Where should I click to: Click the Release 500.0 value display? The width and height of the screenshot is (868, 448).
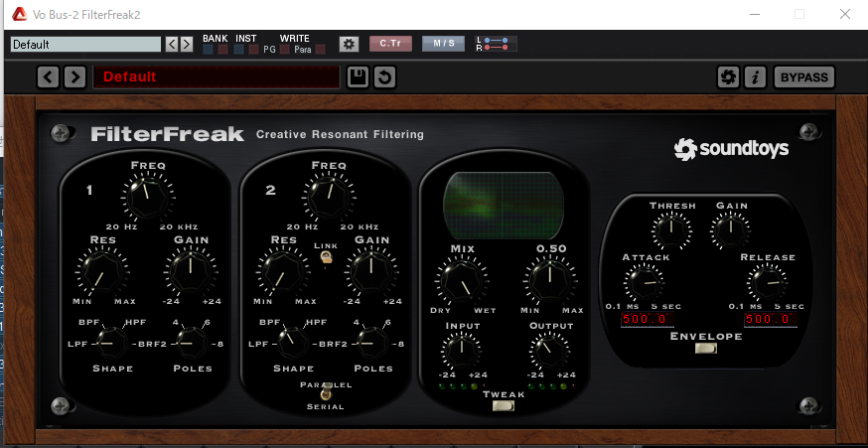click(771, 319)
